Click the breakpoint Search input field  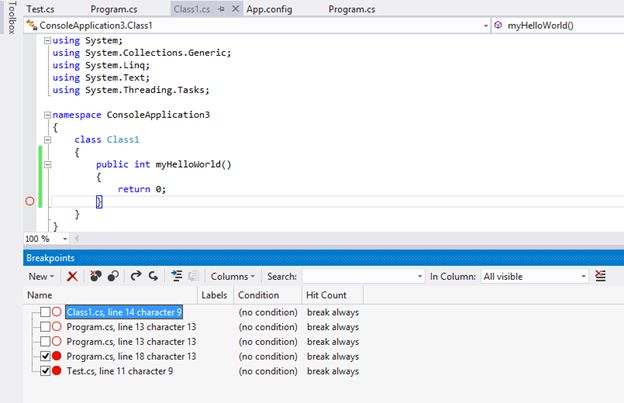pos(358,276)
